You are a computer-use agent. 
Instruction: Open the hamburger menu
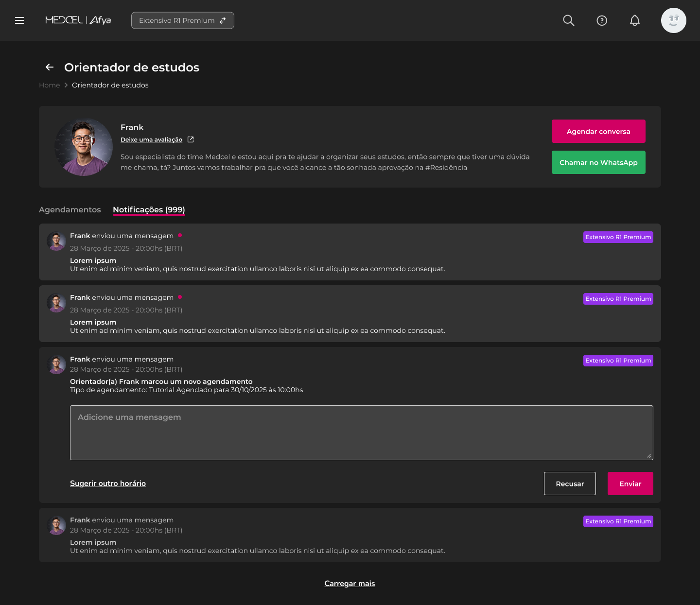point(19,20)
